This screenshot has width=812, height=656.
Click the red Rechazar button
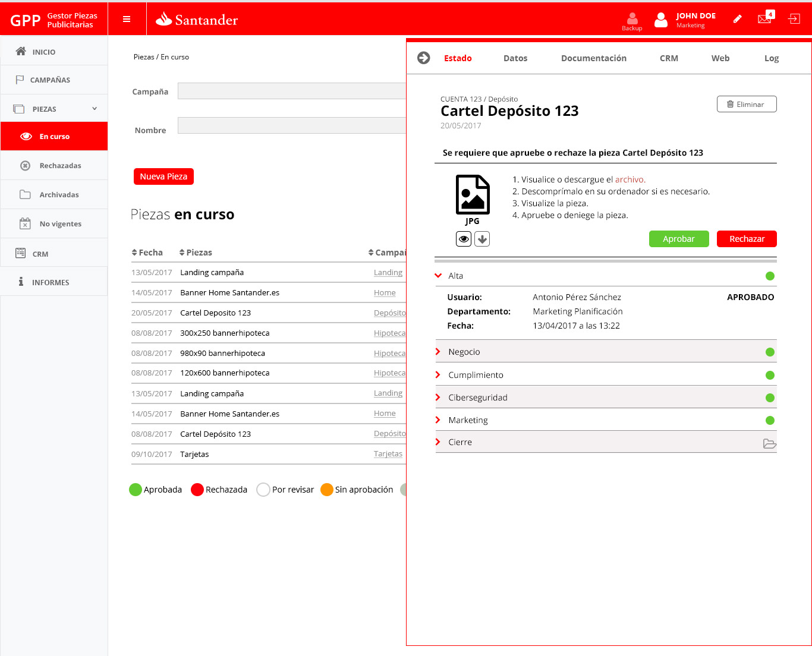point(747,239)
